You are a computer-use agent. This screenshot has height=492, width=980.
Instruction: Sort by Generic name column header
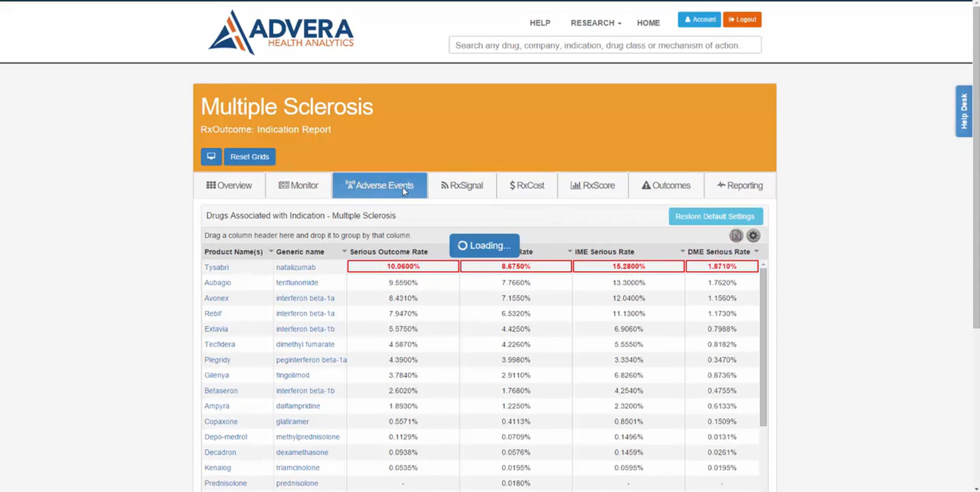pos(300,252)
